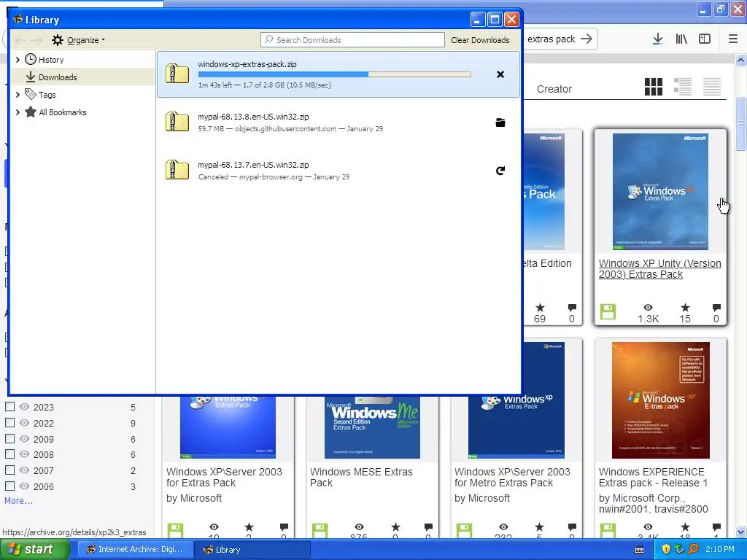Open the Windows Start button
This screenshot has height=560, width=747.
[x=35, y=549]
